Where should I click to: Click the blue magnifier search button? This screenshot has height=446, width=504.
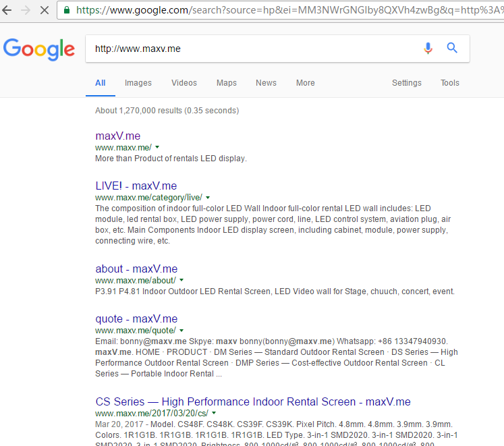pyautogui.click(x=452, y=48)
